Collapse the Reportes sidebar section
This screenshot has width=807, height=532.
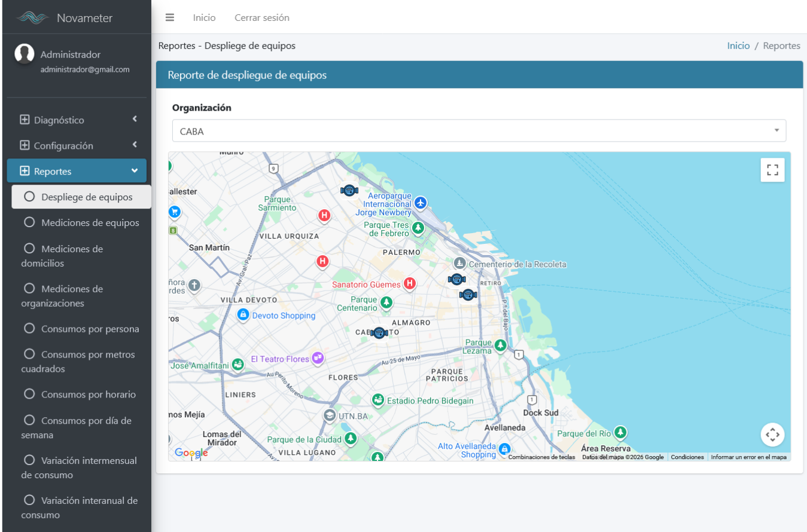pos(77,172)
